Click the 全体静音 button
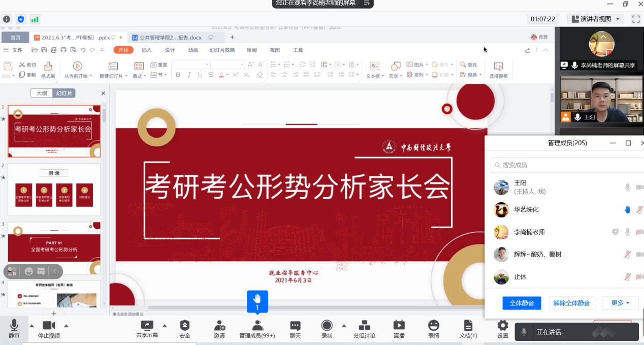Image resolution: width=644 pixels, height=345 pixels. tap(522, 303)
